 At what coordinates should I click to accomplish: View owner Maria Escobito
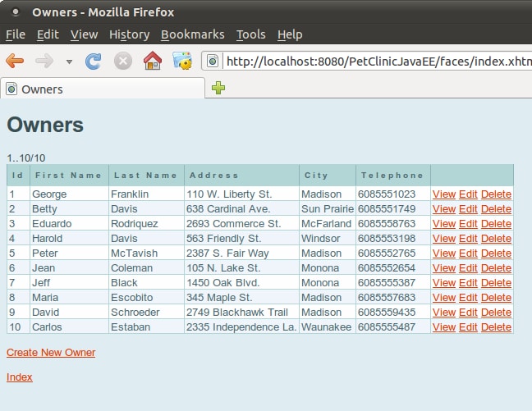point(444,298)
